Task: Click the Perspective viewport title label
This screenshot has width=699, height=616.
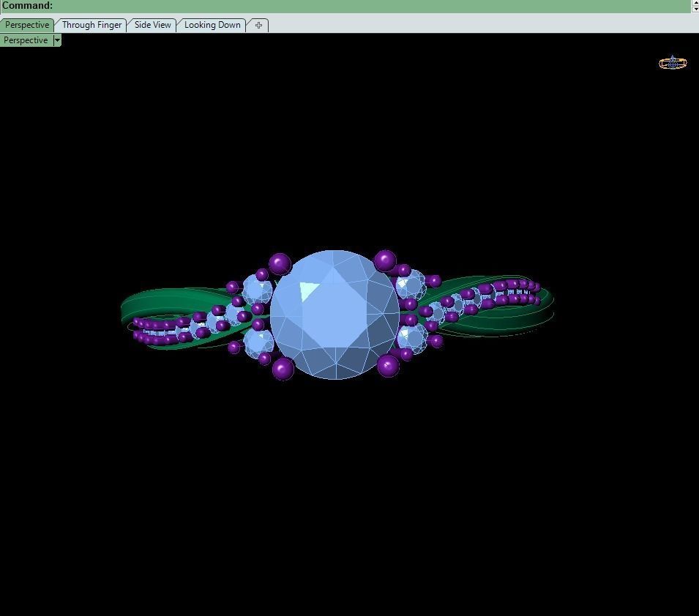Action: 26,40
